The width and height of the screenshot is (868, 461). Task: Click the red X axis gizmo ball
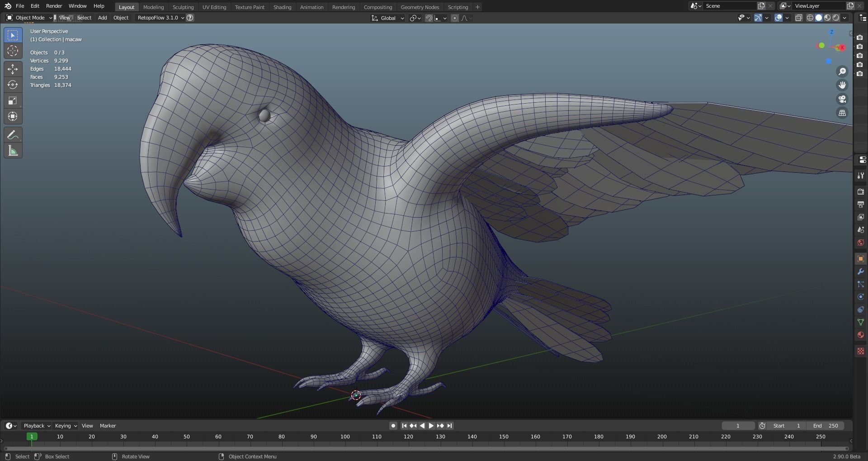(841, 48)
